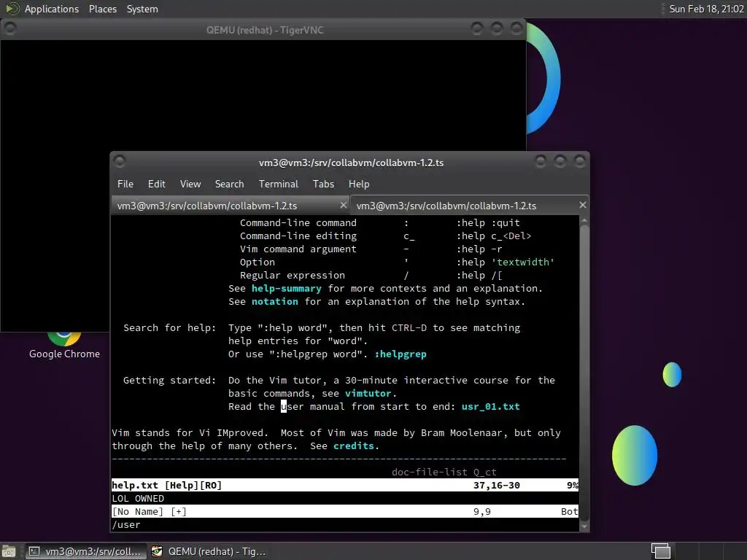Screen dimensions: 747x560
Task: Maximize the TigerVNC window
Action: [x=496, y=28]
